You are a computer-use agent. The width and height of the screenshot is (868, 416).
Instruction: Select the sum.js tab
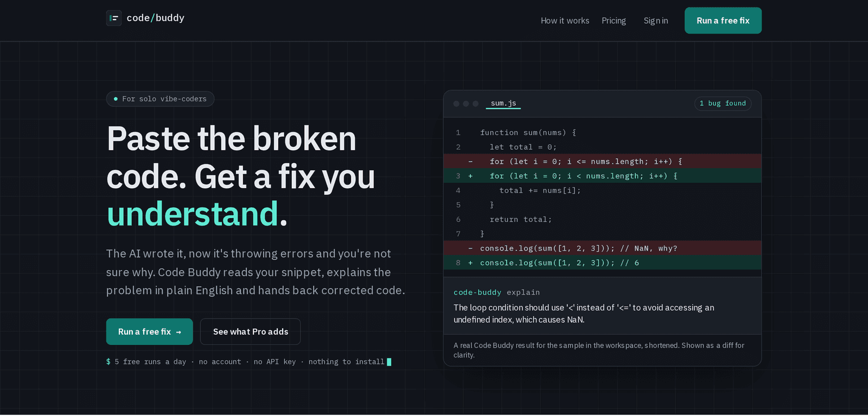tap(503, 103)
